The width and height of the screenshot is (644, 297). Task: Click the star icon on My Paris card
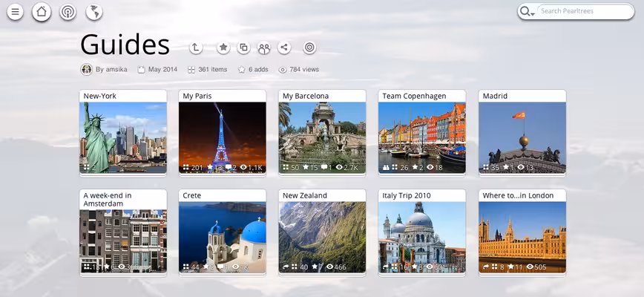coord(210,167)
